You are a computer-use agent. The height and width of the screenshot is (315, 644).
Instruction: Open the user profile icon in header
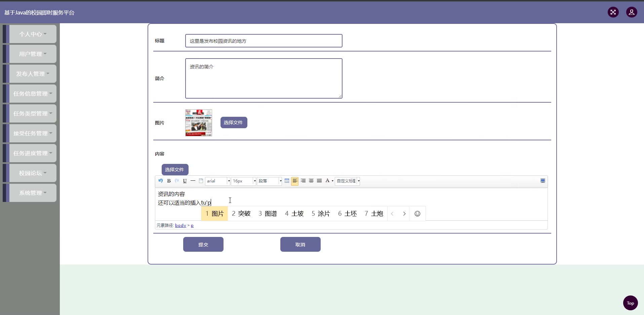point(632,12)
